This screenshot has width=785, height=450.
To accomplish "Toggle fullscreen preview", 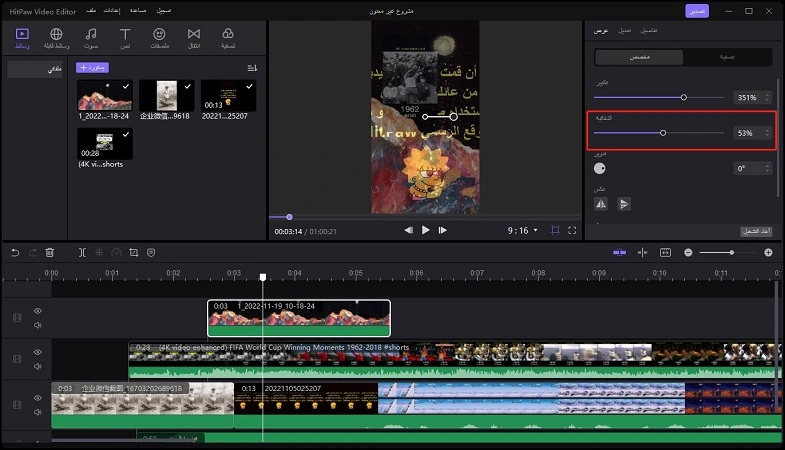I will pyautogui.click(x=572, y=230).
